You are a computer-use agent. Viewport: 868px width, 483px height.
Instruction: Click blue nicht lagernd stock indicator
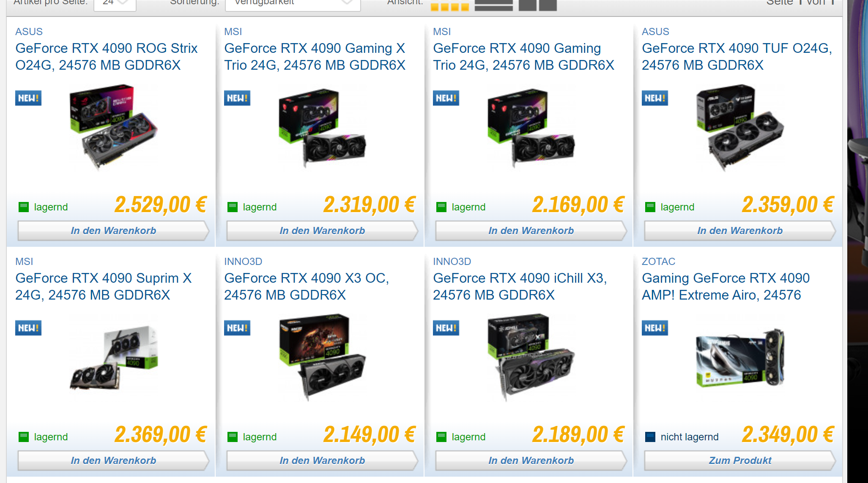[x=650, y=437]
